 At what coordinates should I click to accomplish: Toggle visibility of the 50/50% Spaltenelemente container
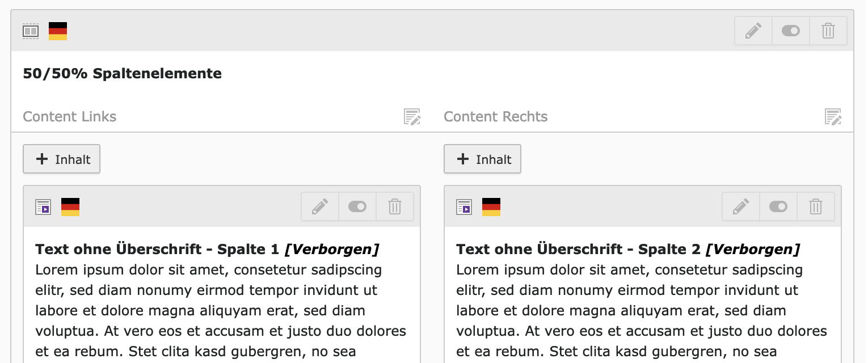tap(791, 31)
